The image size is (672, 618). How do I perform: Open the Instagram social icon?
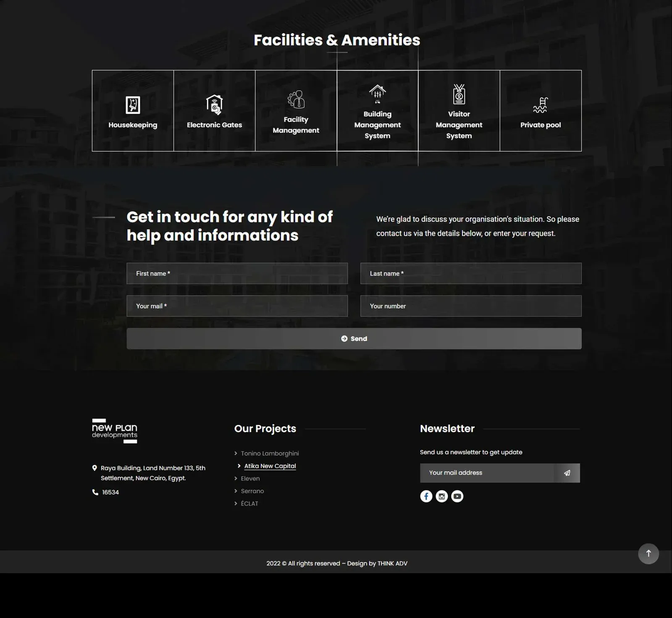click(441, 496)
